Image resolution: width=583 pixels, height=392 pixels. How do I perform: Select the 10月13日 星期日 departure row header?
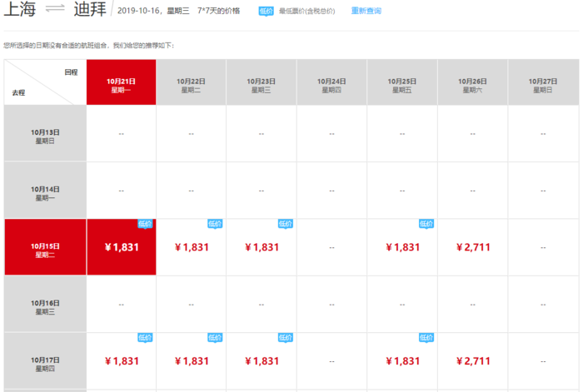tap(45, 136)
